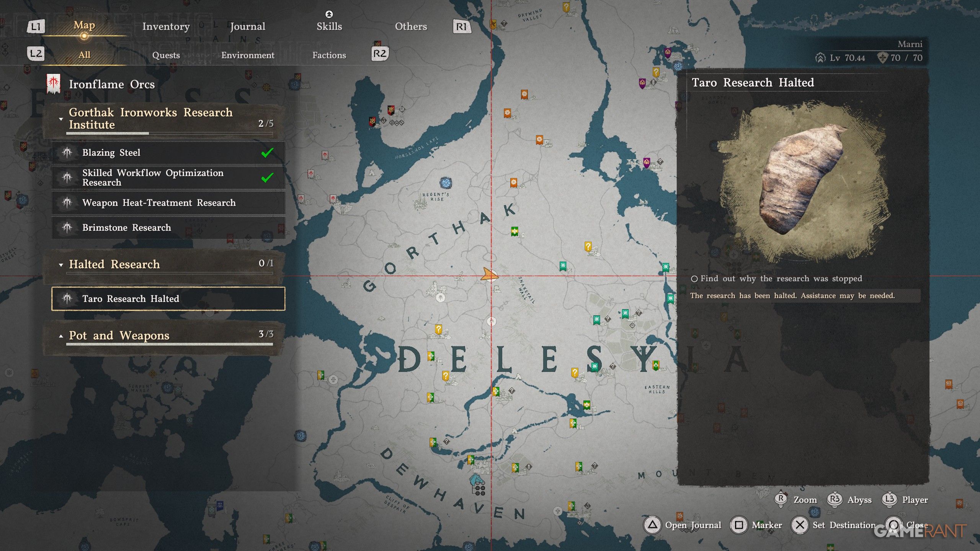Select the Taro Research Halted entry

point(168,298)
